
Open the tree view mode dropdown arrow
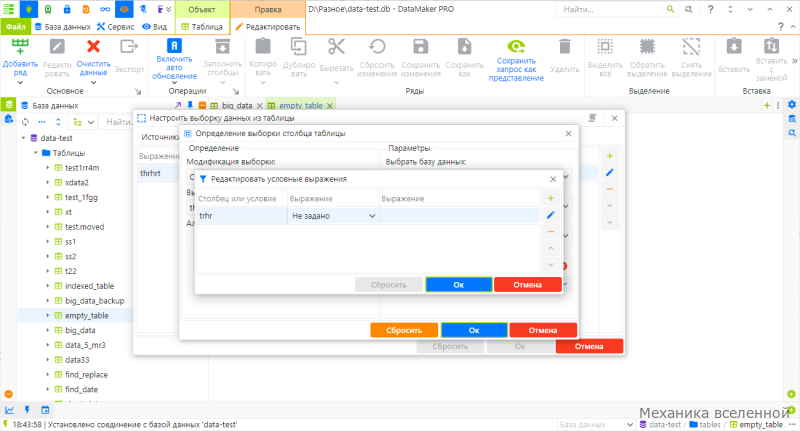point(91,122)
